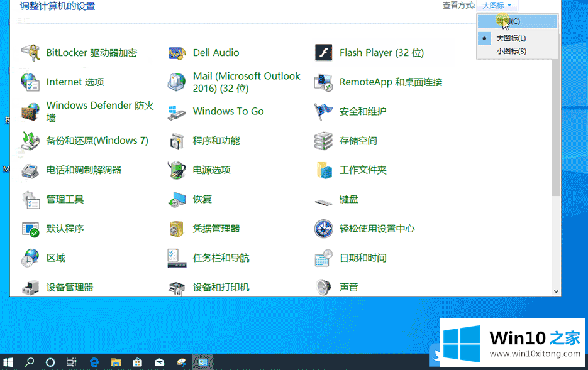
Task: Click the 设备和打印机 printer icon
Action: (x=177, y=288)
